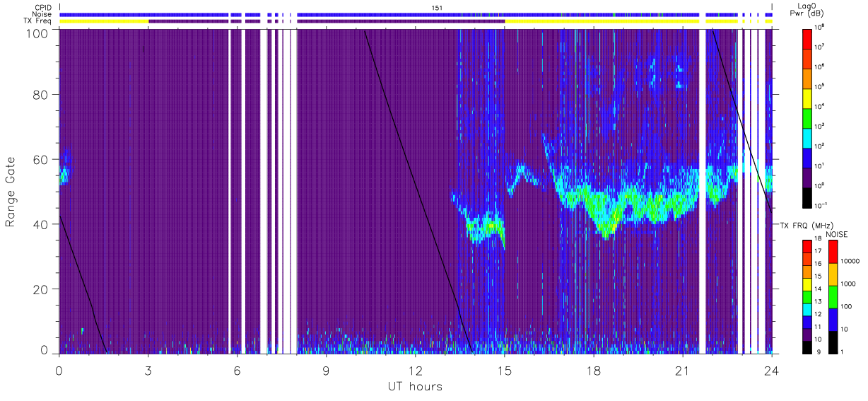Click the bottom power scale label 10 to the -1
Screen dimensions: 868x401
821,205
